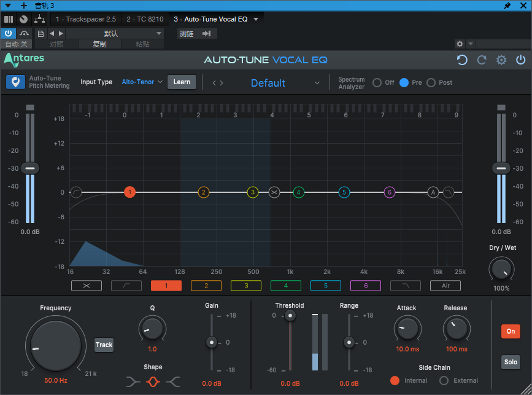Open the plugin tab list dropdown arrow
This screenshot has height=395, width=532.
(256, 20)
